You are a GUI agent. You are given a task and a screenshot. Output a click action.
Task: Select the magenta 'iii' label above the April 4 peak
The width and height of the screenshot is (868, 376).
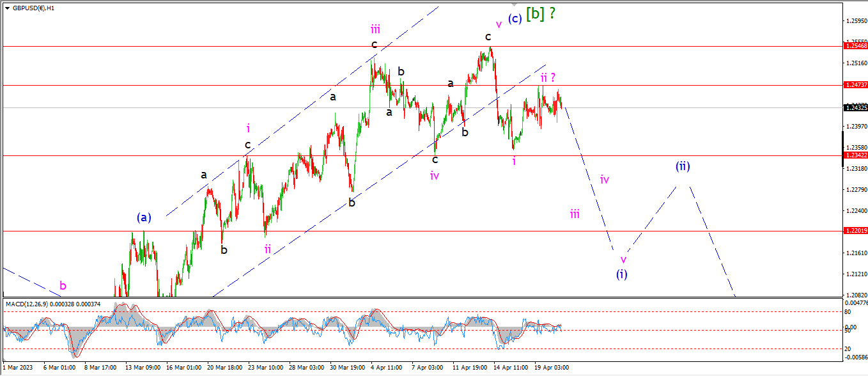coord(375,28)
